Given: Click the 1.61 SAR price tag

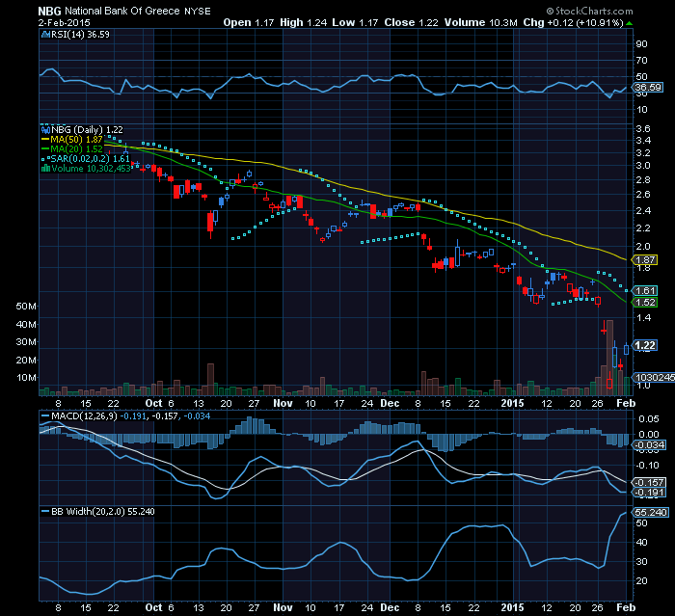Looking at the screenshot, I should pyautogui.click(x=644, y=291).
